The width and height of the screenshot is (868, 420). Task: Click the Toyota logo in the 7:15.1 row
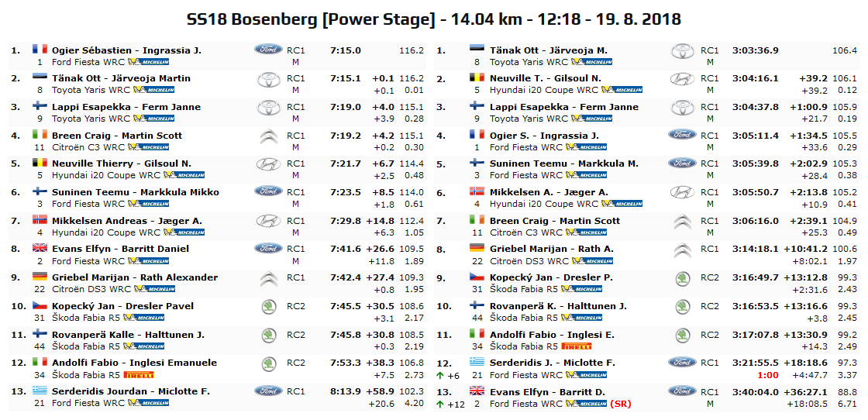coord(268,78)
